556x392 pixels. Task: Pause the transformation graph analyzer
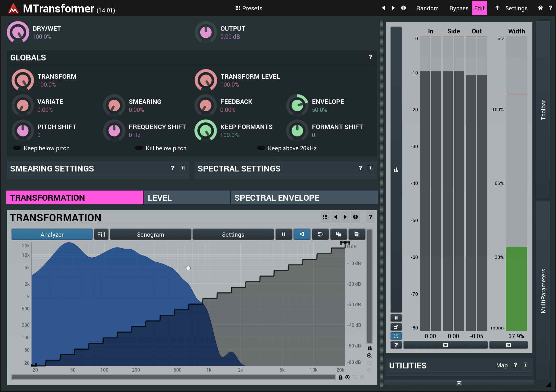pos(284,234)
